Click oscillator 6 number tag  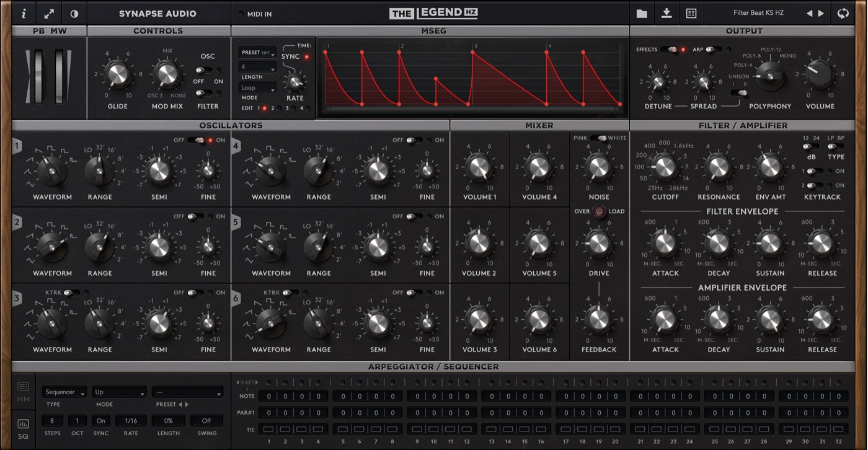[236, 299]
